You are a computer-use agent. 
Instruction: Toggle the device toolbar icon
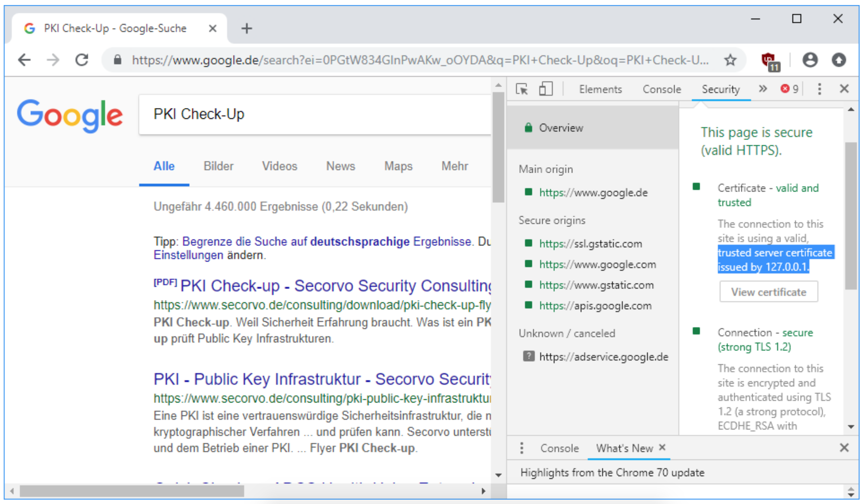pos(546,89)
